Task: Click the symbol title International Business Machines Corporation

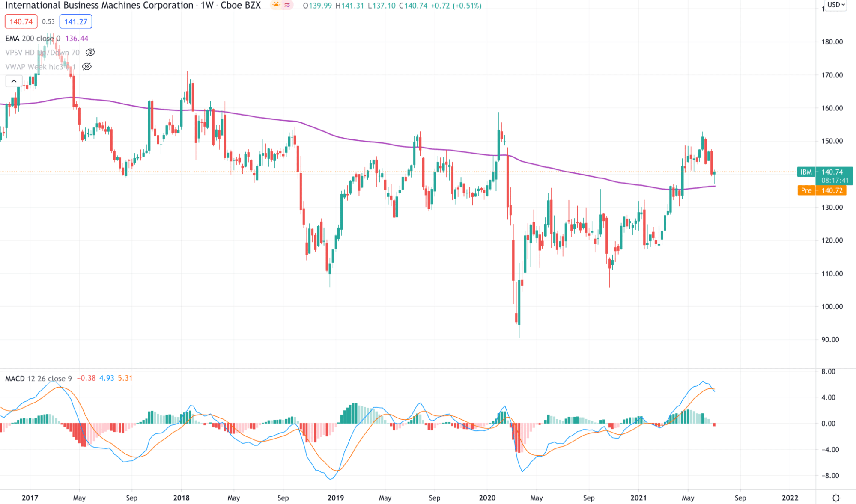Action: point(99,5)
